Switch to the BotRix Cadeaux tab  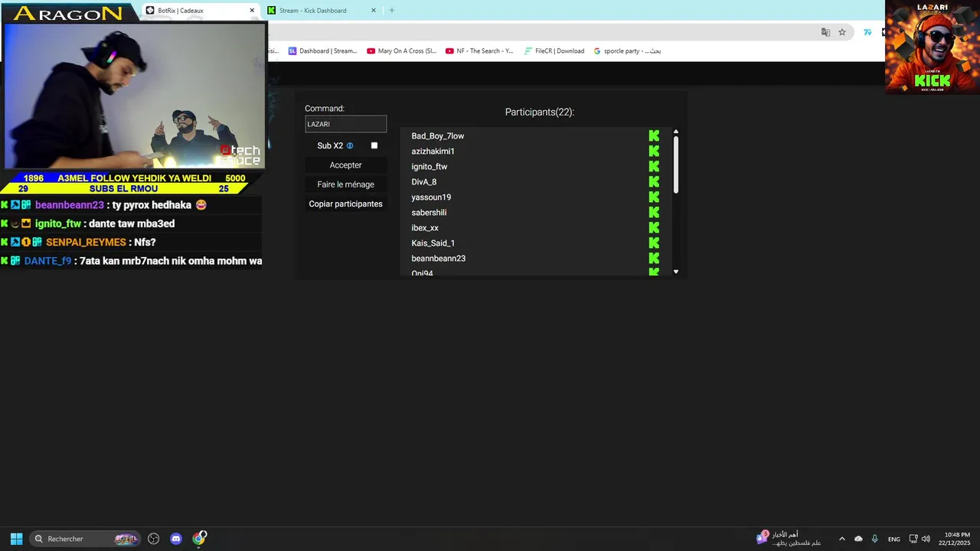pos(199,11)
